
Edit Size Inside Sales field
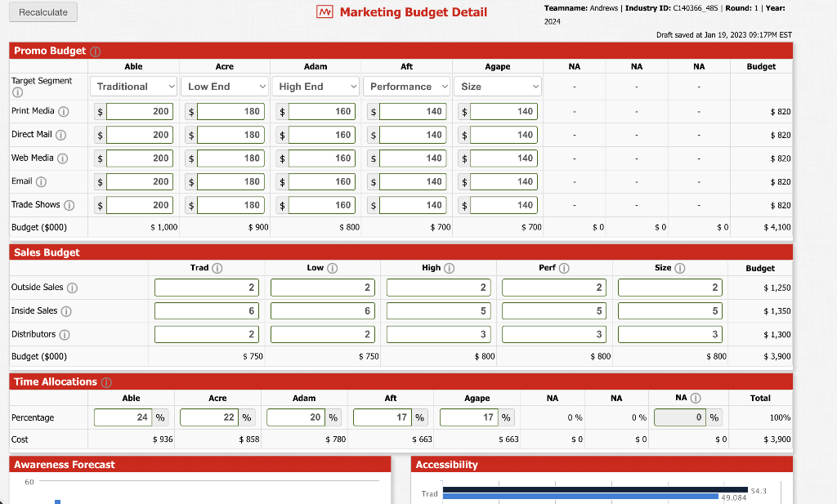pos(670,311)
